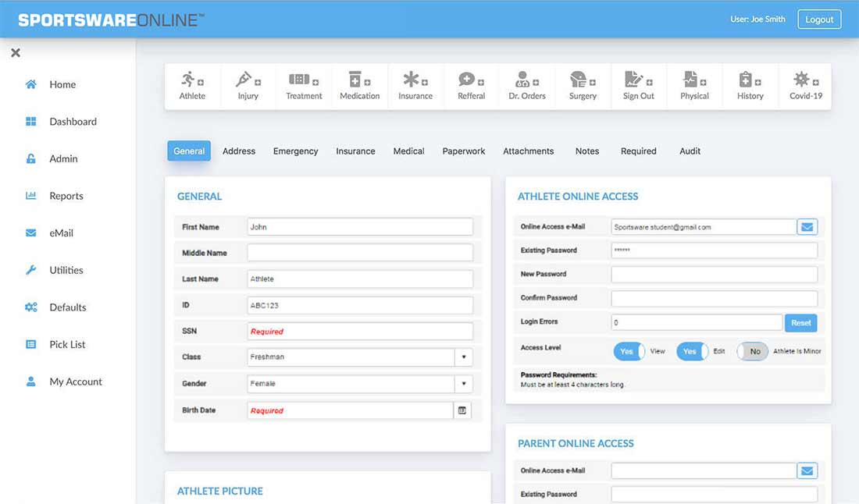Open the Dr. Orders icon
This screenshot has height=504, width=859.
(526, 86)
